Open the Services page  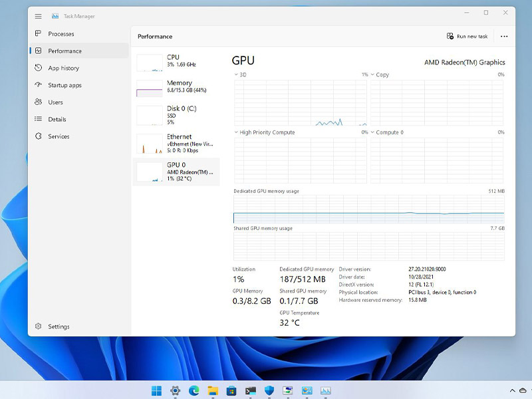click(59, 136)
